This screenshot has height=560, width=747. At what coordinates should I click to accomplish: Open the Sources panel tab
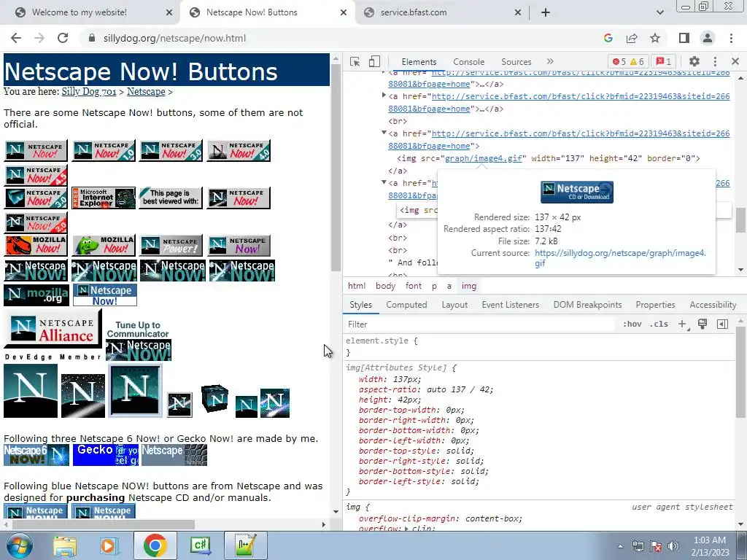(516, 62)
